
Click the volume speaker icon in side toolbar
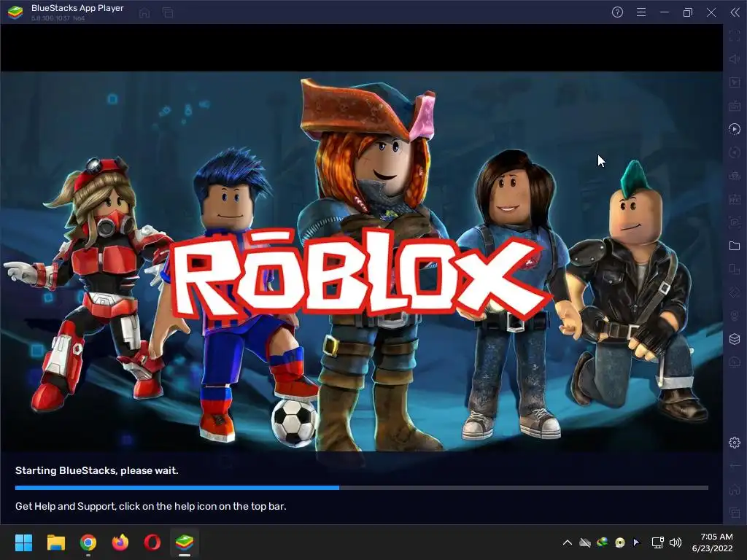point(735,59)
